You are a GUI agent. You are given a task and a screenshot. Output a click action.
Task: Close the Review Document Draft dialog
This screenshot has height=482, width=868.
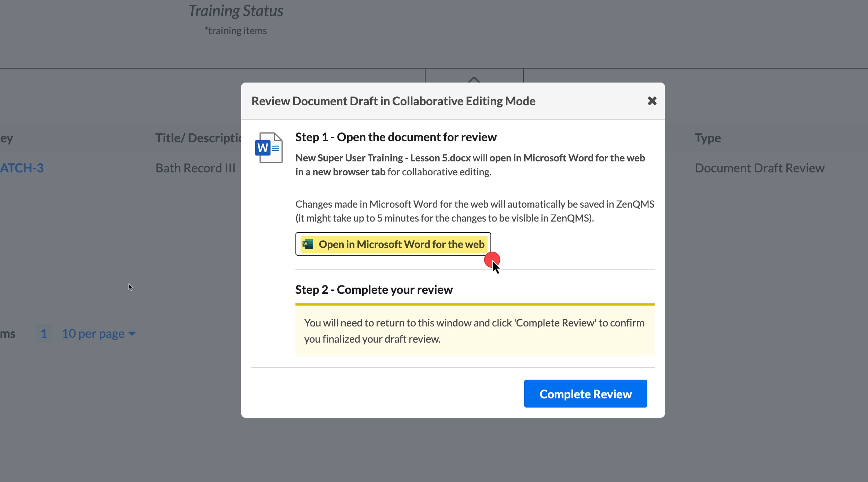(652, 101)
